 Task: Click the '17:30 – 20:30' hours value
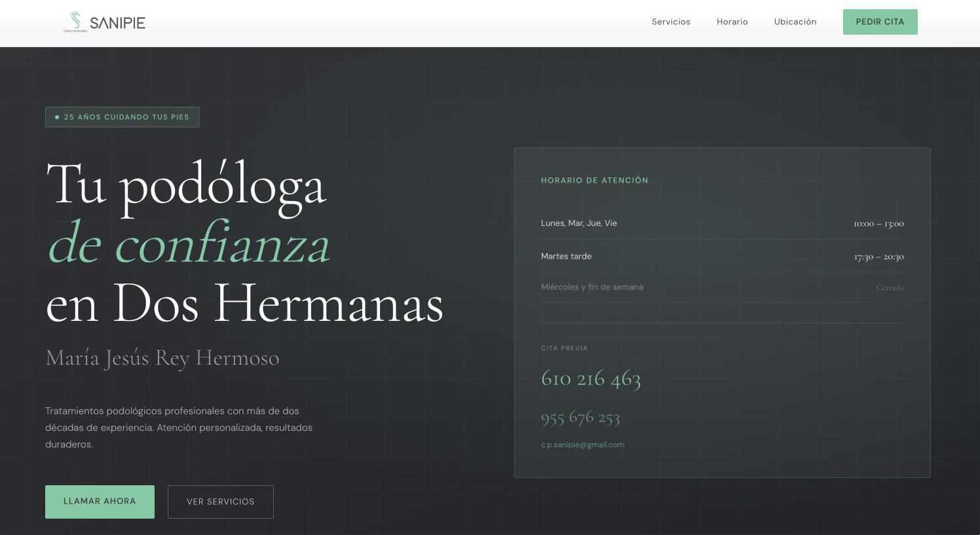coord(878,257)
